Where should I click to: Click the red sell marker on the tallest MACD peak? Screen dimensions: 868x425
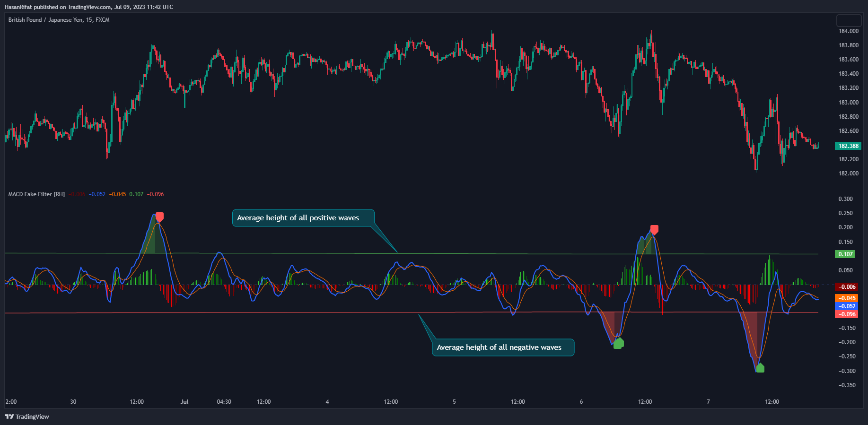160,217
